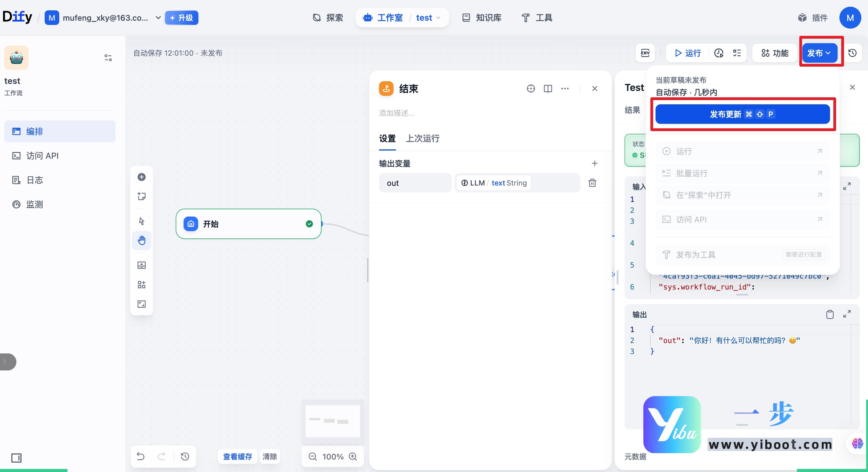Open the version history clock icon top right

pyautogui.click(x=853, y=53)
